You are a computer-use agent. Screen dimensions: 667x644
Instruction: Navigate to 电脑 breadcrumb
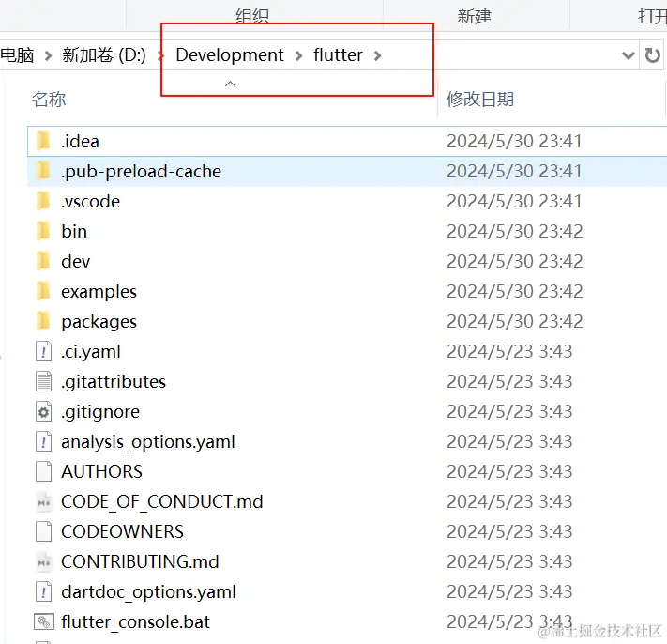17,54
